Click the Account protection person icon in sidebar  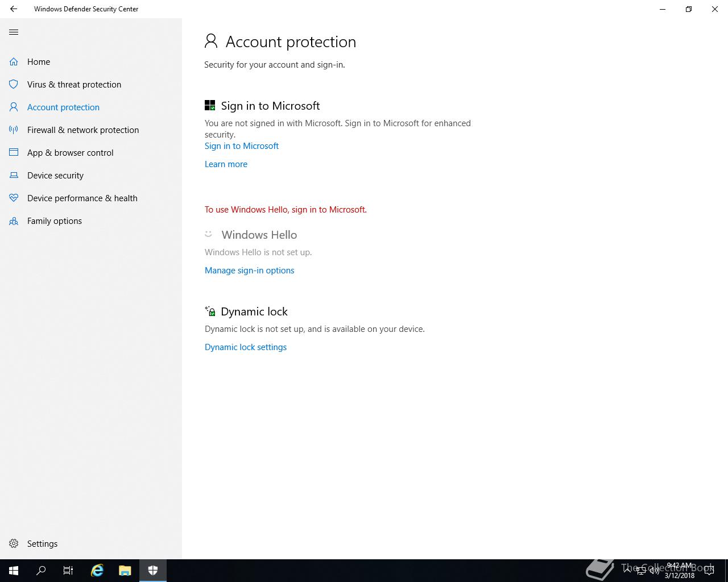(14, 107)
